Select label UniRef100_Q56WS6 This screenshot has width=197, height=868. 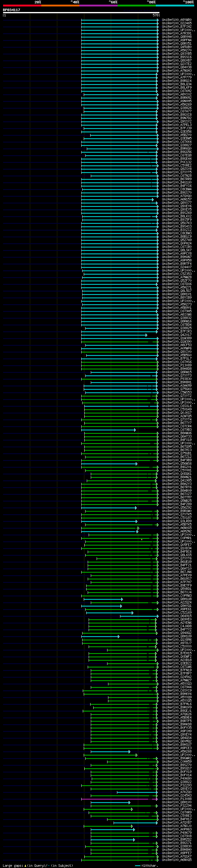(x=177, y=464)
